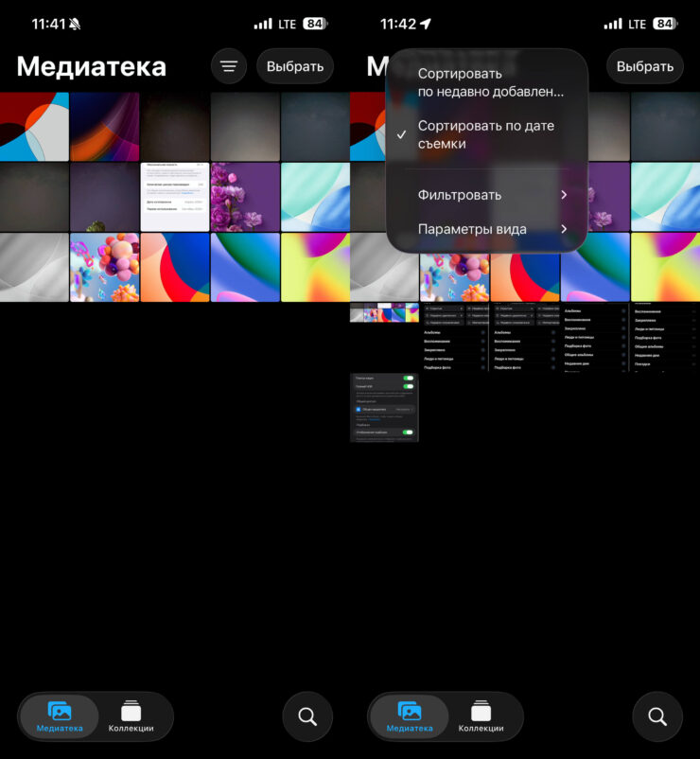Open the white settings screenshot thumbnail

pyautogui.click(x=175, y=197)
